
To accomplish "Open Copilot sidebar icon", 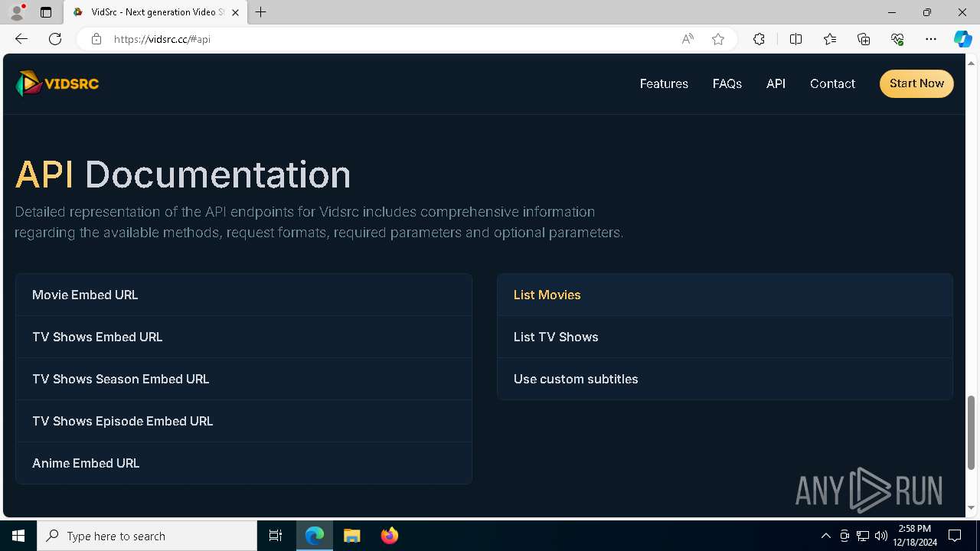I will (x=962, y=39).
